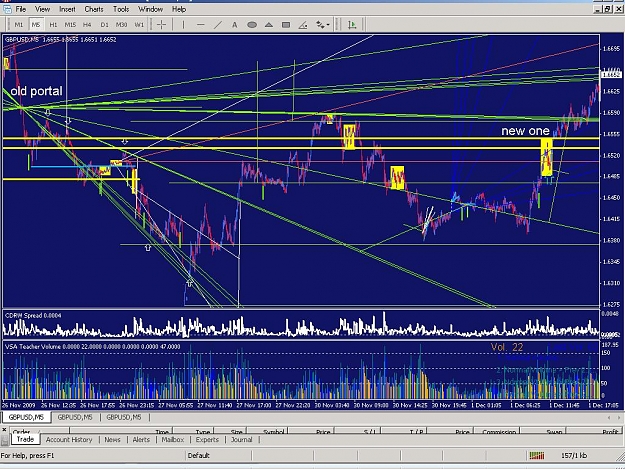
Task: Click the orange 'Vol. 22' readout
Action: coord(507,347)
